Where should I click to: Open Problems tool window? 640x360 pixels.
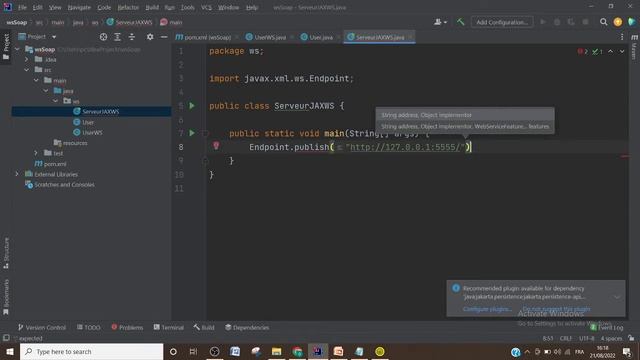[x=127, y=327]
